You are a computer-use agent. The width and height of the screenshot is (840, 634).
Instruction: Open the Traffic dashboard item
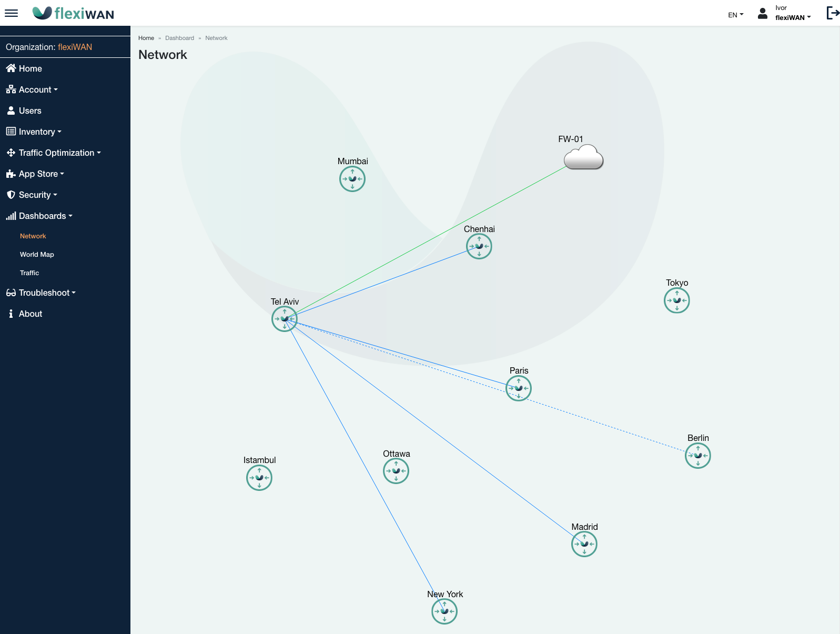(x=29, y=273)
